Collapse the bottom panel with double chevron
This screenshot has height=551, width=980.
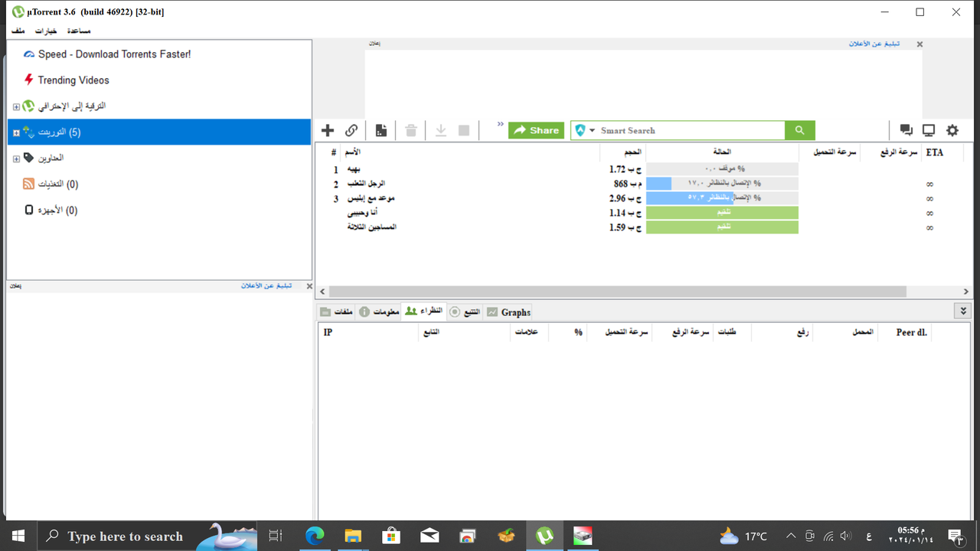(x=962, y=310)
